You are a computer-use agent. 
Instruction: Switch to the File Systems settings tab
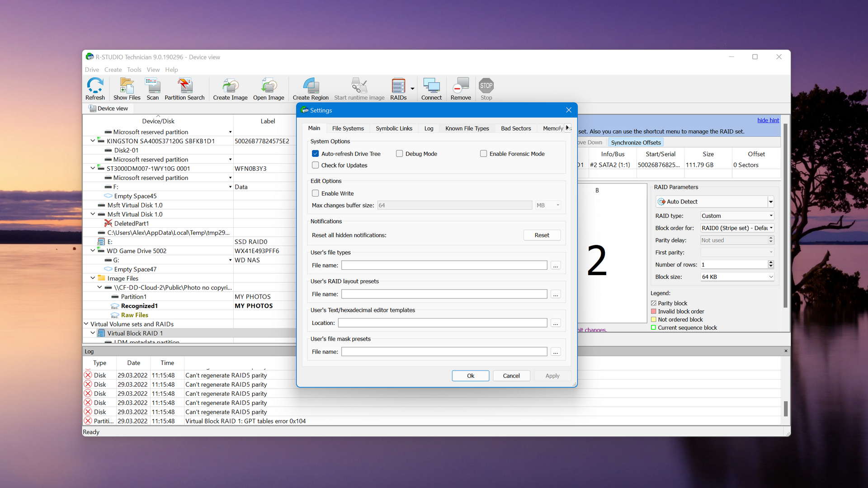click(347, 128)
